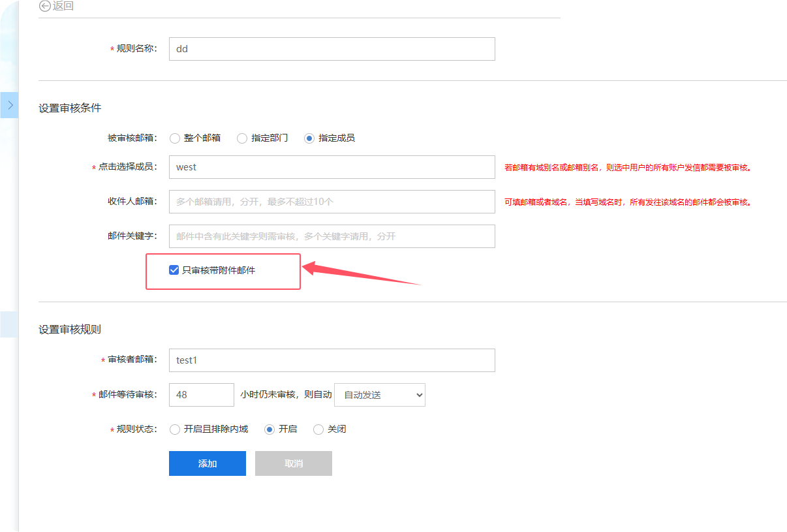The image size is (787, 532).
Task: Click the 规则名称 input field
Action: 332,49
